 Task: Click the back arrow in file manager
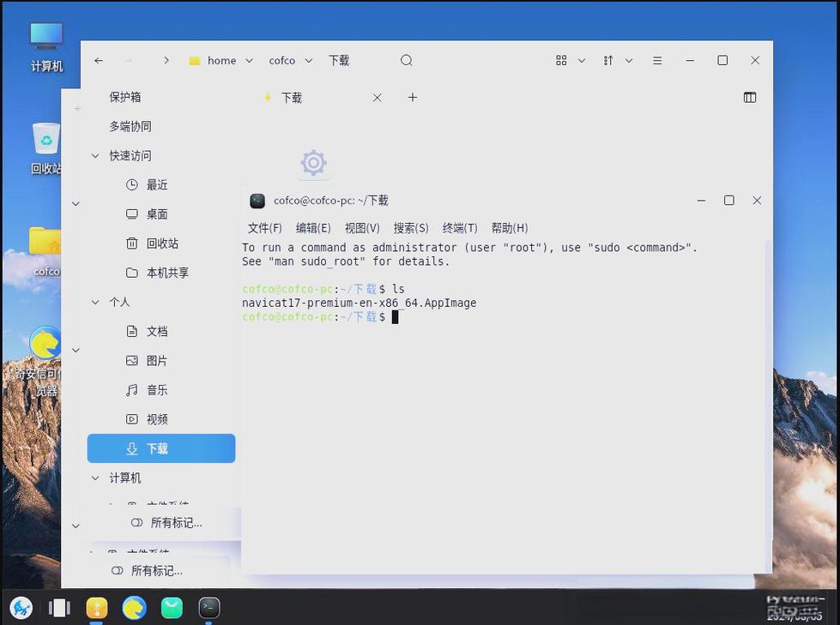[x=98, y=60]
